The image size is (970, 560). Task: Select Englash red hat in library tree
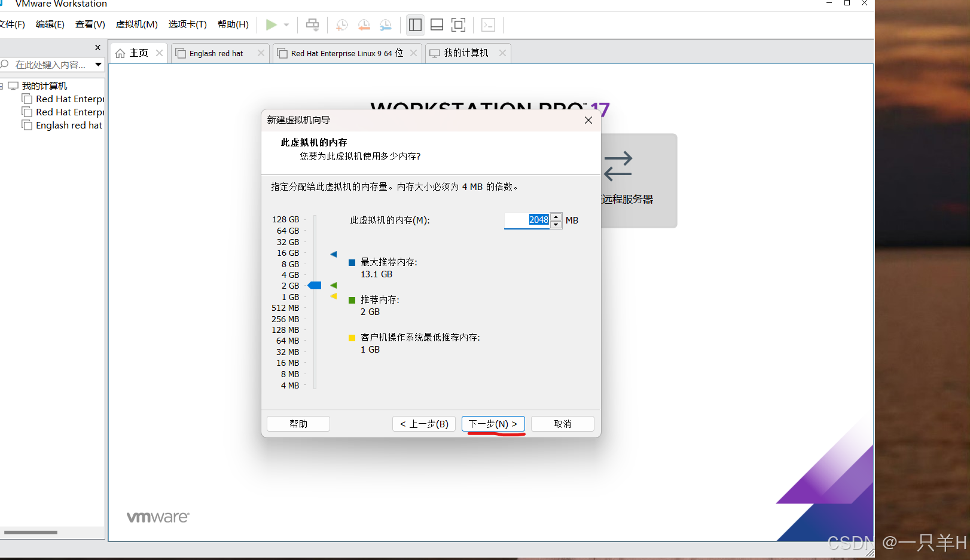[69, 126]
